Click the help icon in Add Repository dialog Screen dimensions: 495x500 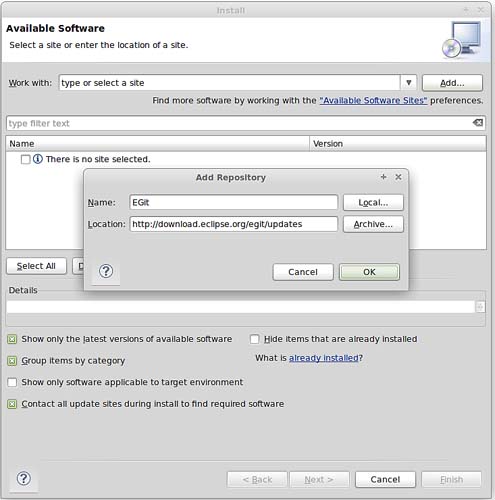tap(106, 271)
